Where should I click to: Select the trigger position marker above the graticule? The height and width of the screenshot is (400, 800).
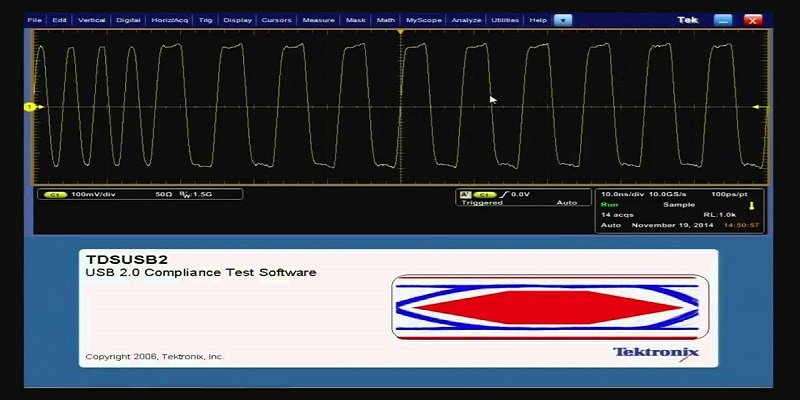coord(401,32)
